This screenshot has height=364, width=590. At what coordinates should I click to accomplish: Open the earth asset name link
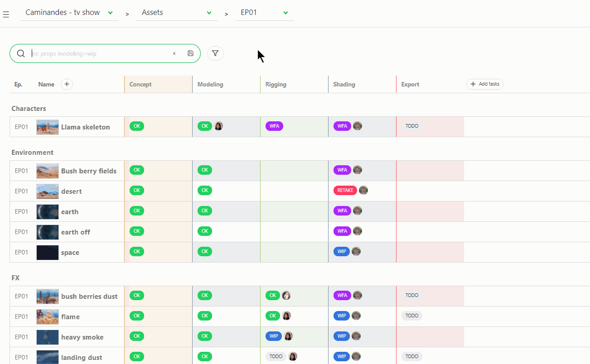tap(71, 211)
